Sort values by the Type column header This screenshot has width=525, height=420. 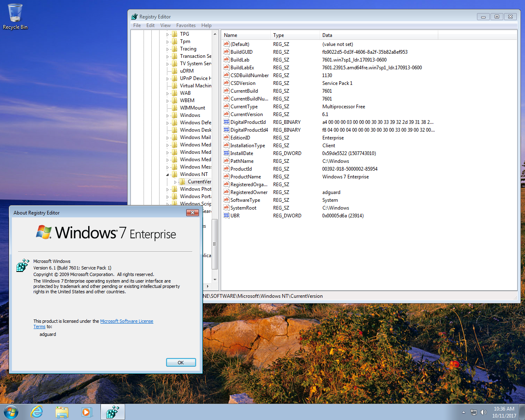(x=295, y=35)
